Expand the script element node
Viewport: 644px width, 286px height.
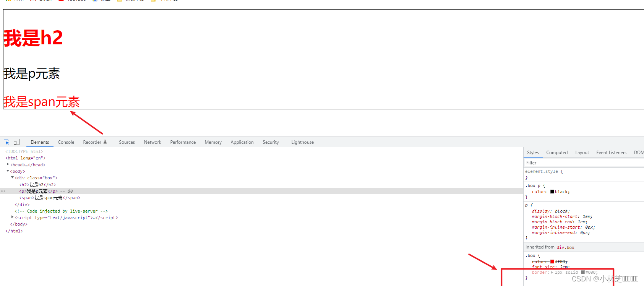(x=13, y=217)
